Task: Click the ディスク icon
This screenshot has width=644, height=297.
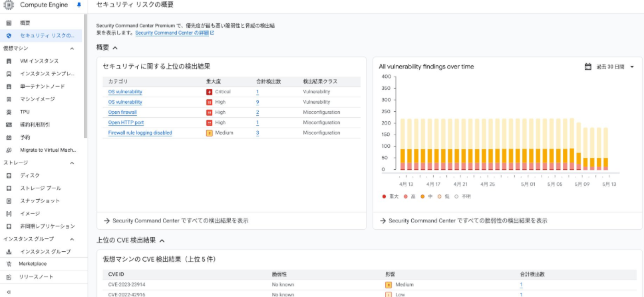Action: click(9, 176)
